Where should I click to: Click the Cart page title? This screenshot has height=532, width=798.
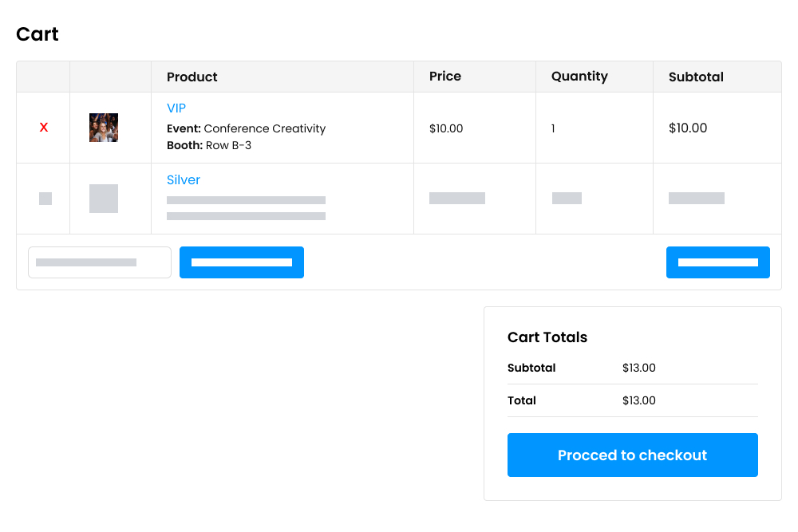37,34
